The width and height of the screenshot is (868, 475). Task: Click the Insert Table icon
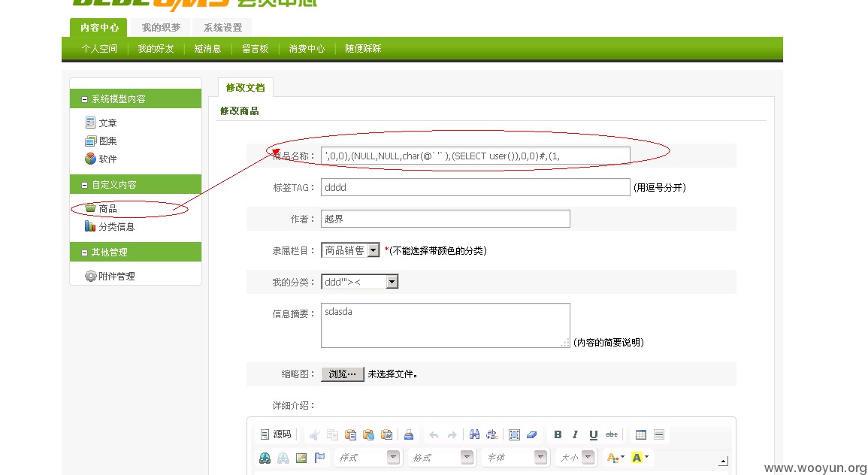coord(641,434)
